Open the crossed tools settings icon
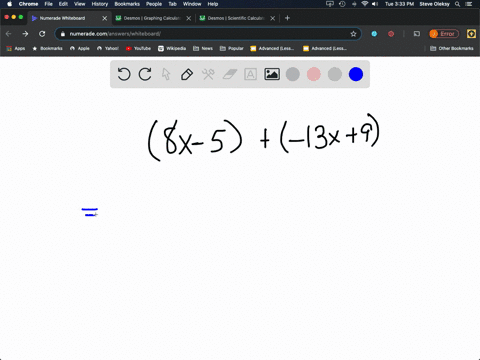Viewport: 480px width, 360px height. (208, 74)
